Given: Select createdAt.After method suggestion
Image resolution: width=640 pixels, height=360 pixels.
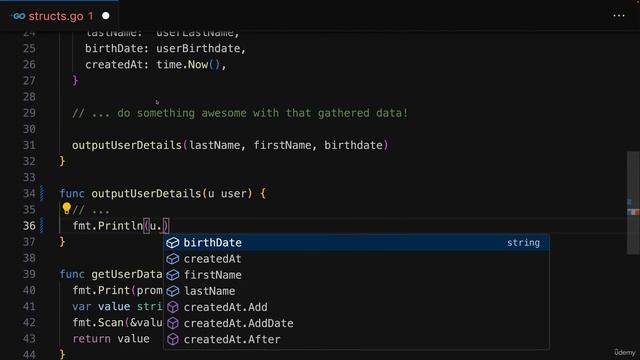Looking at the screenshot, I should pos(356,339).
